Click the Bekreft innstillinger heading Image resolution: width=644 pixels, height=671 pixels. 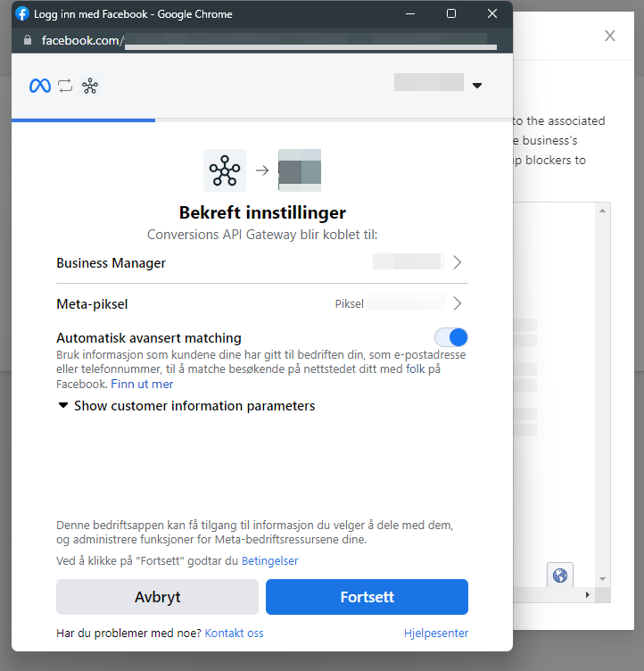click(x=262, y=212)
